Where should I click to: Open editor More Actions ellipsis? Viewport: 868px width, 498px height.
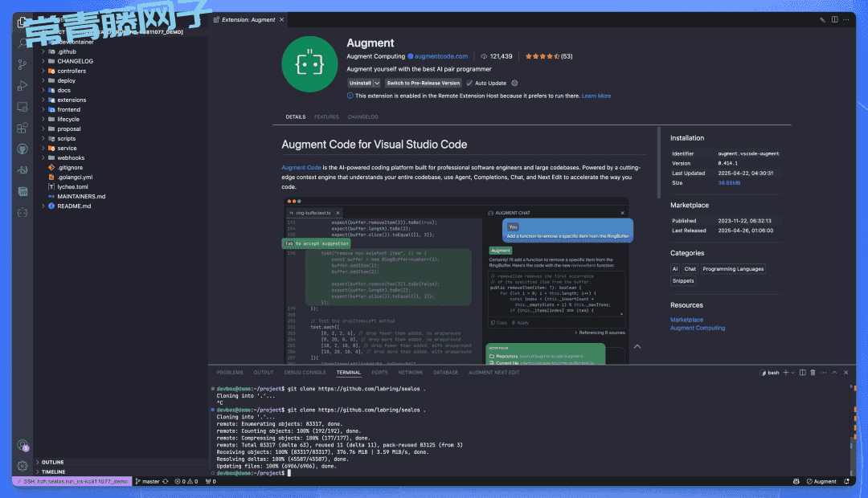pyautogui.click(x=845, y=19)
